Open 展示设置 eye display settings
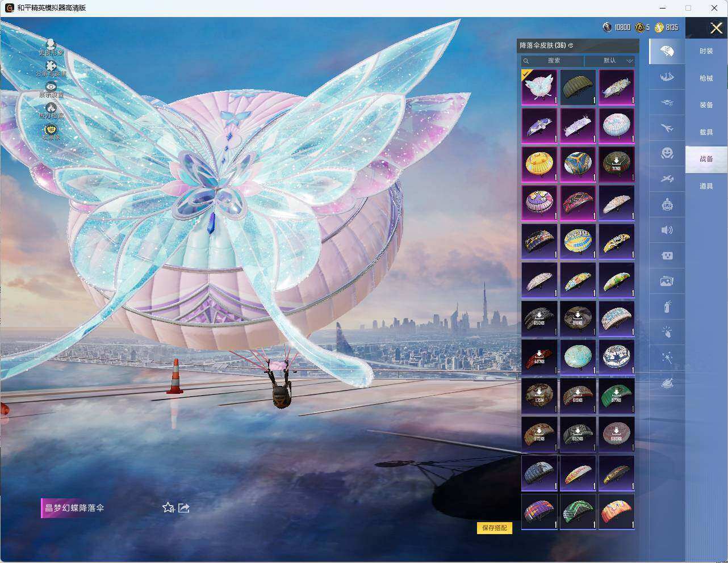This screenshot has height=563, width=728. tap(51, 86)
